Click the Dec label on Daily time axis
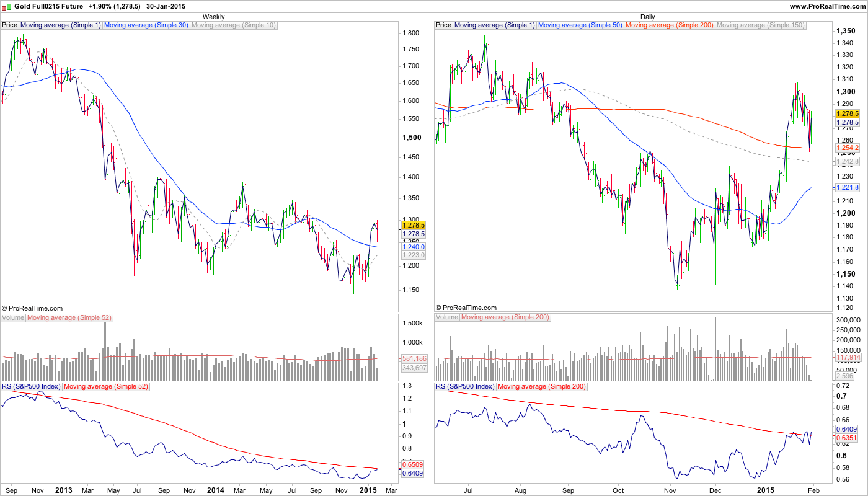This screenshot has width=868, height=496. (x=715, y=490)
